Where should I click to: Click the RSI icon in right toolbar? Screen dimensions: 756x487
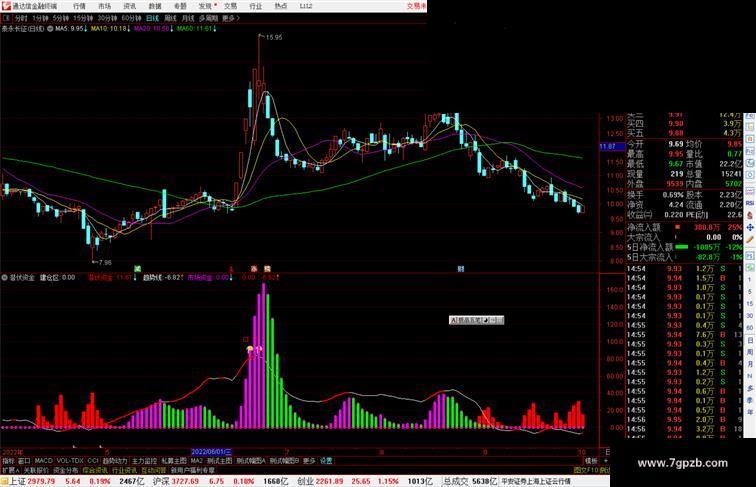point(750,203)
